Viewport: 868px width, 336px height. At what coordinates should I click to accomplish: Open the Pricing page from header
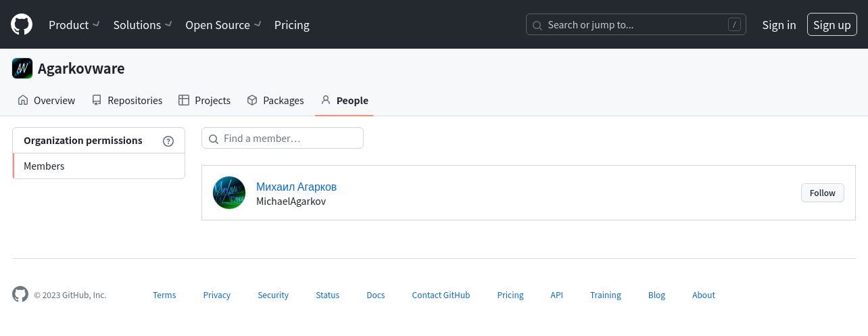click(x=292, y=25)
